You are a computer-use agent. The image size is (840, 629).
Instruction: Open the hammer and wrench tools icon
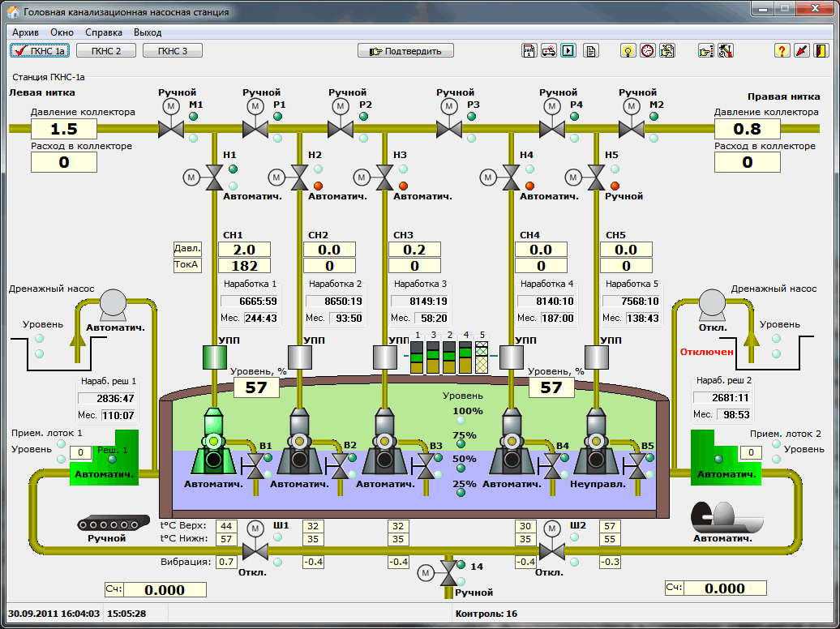[x=726, y=51]
